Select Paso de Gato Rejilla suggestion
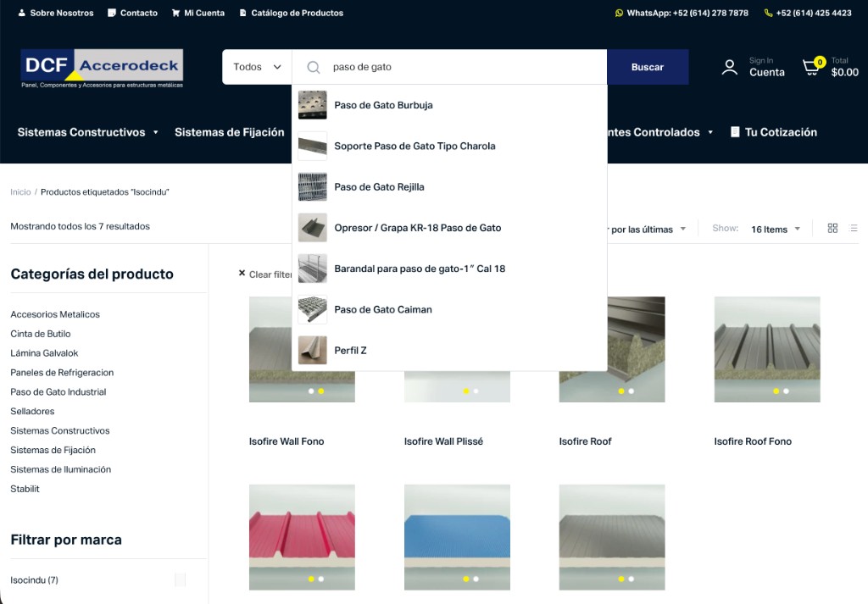This screenshot has height=604, width=868. tap(379, 187)
